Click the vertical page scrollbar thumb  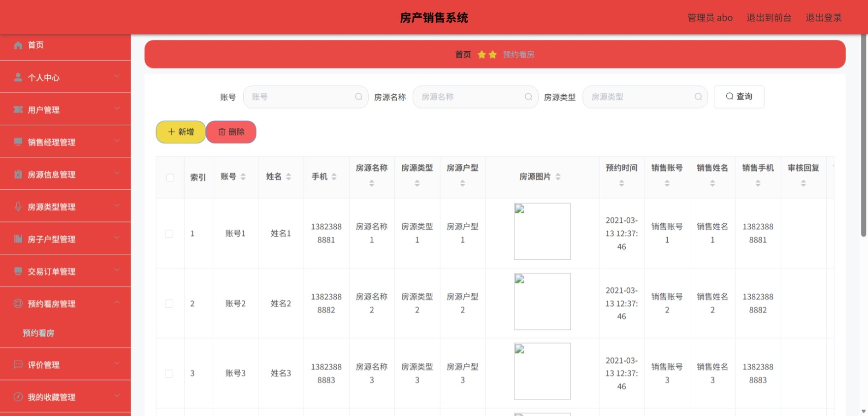863,136
